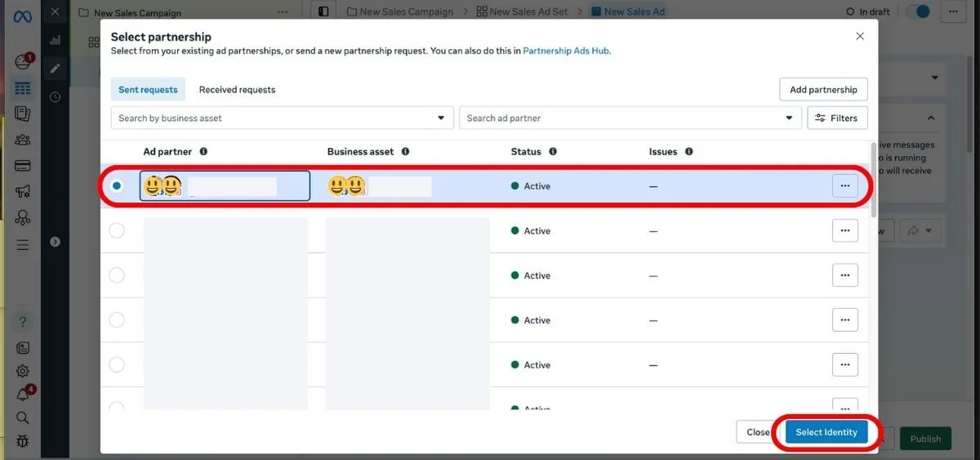Select the Edit pencil icon in editor rail
This screenshot has height=460, width=980.
pyautogui.click(x=55, y=68)
